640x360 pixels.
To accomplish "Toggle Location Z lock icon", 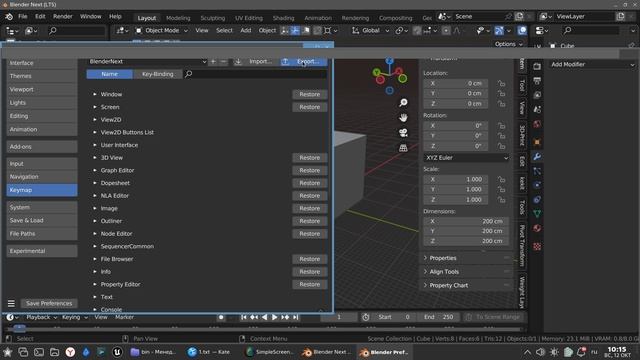I will 501,104.
